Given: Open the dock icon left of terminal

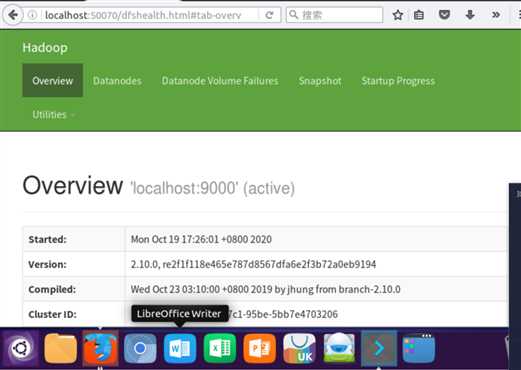Looking at the screenshot, I should click(x=339, y=348).
